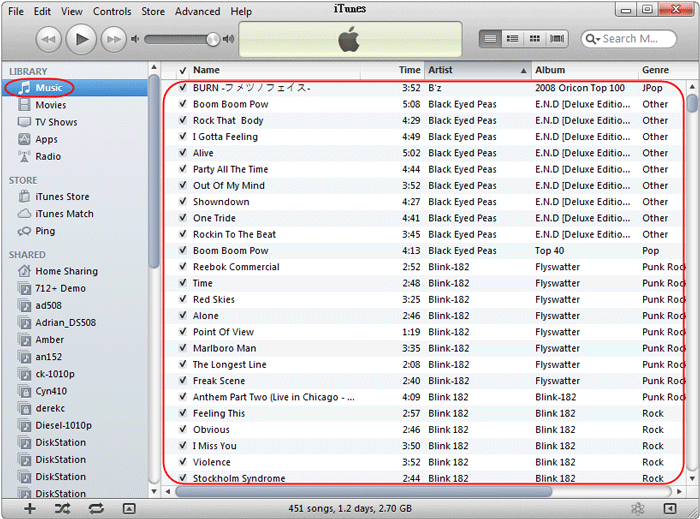The height and width of the screenshot is (519, 700).
Task: Toggle repeat mode
Action: [96, 508]
